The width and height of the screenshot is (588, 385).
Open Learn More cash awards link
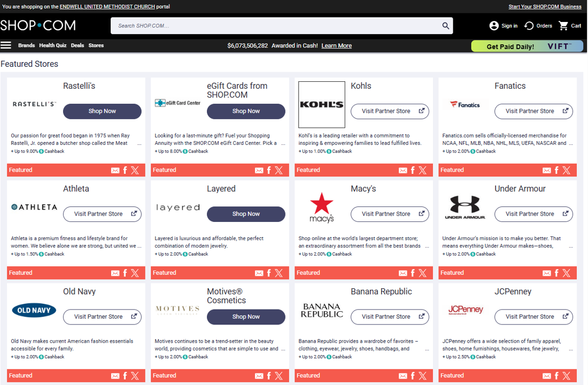tap(336, 46)
